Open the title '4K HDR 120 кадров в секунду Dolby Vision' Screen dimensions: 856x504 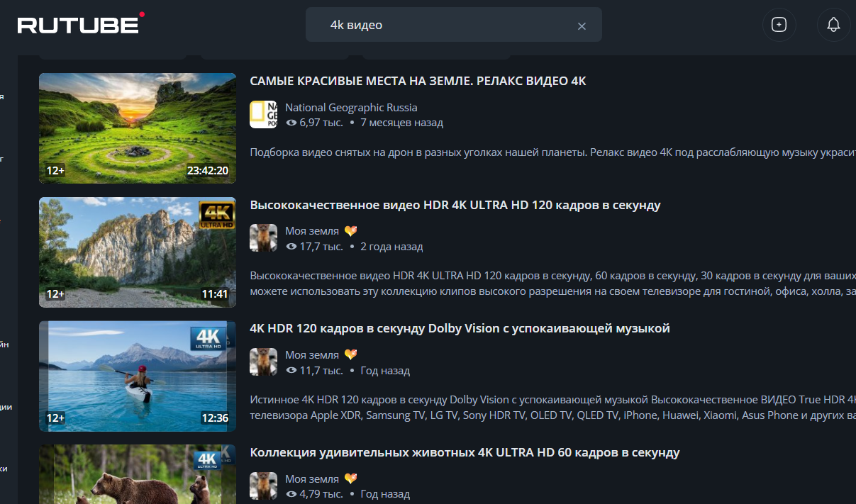pos(460,328)
